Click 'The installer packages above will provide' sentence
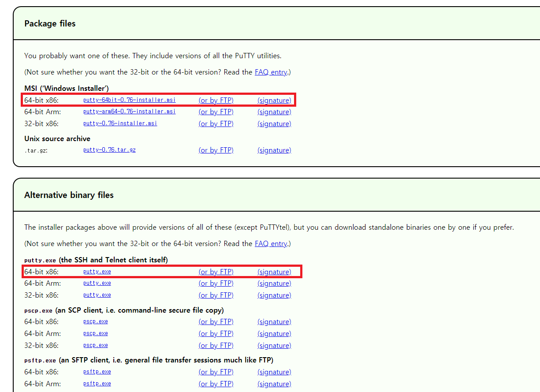The image size is (540, 392). 269,228
